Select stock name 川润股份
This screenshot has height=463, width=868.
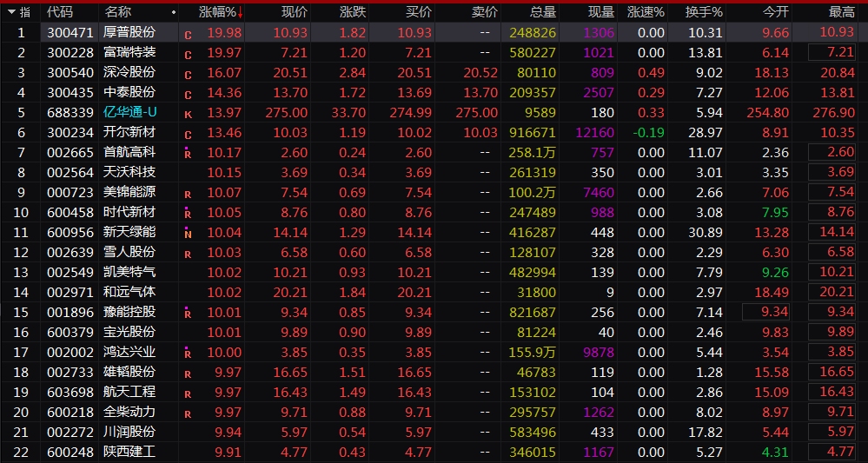pos(129,432)
